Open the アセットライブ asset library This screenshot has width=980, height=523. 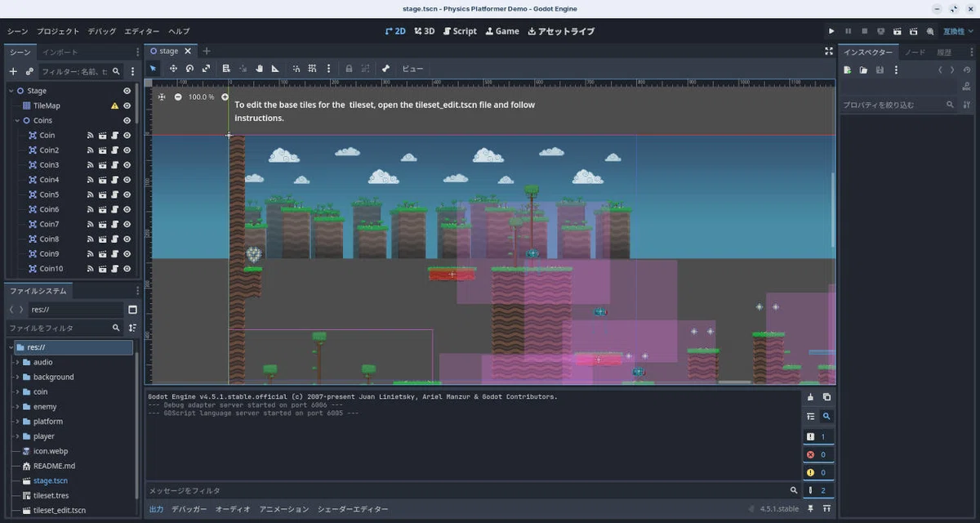click(561, 31)
